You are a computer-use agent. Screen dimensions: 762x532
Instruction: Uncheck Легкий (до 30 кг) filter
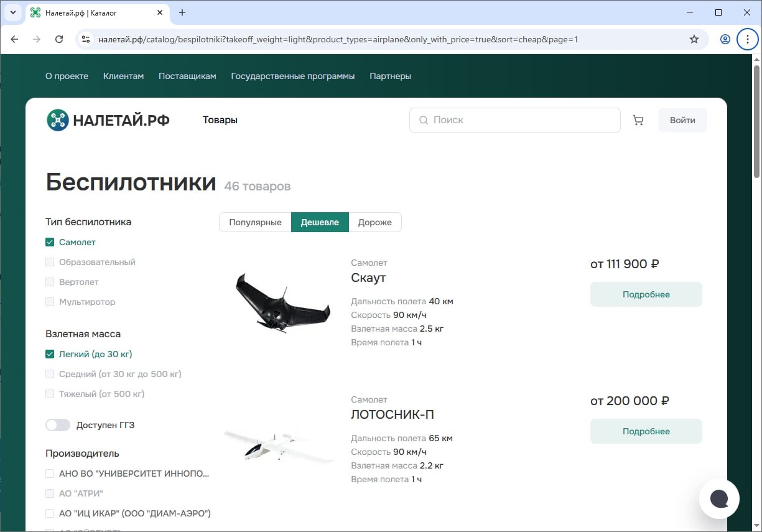pos(50,354)
